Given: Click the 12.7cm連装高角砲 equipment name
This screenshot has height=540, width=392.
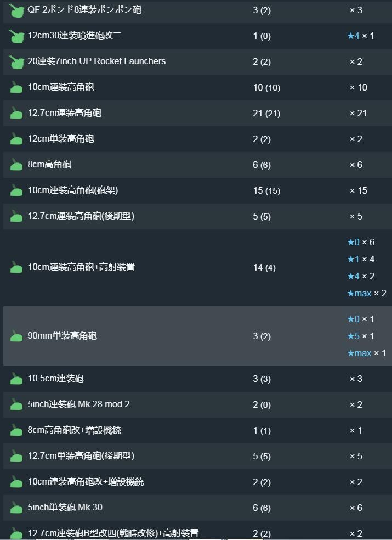Looking at the screenshot, I should pyautogui.click(x=65, y=113).
